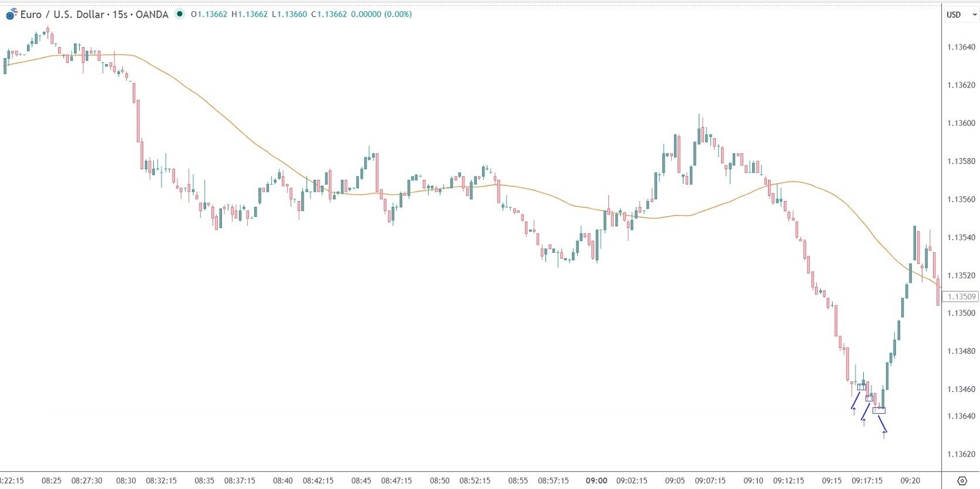Click the bold 09:00 time label
980x489 pixels.
coord(596,481)
